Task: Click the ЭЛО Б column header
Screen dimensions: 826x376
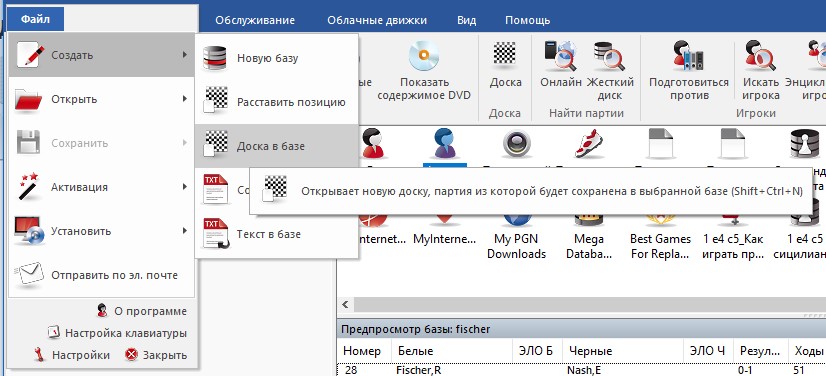Action: [x=537, y=351]
